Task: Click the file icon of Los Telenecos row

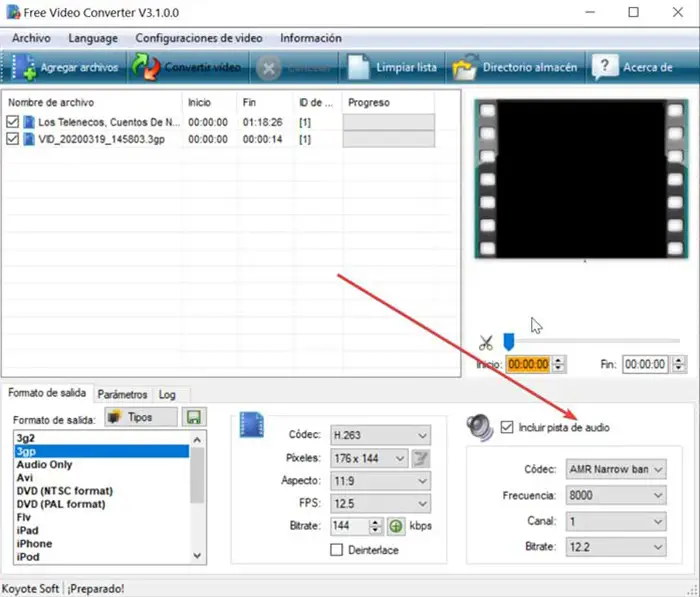Action: coord(29,122)
